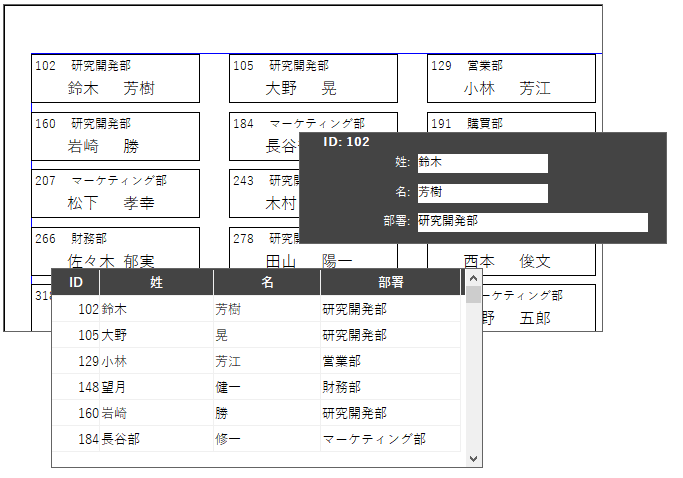Select grid row 148 望月

(x=258, y=387)
